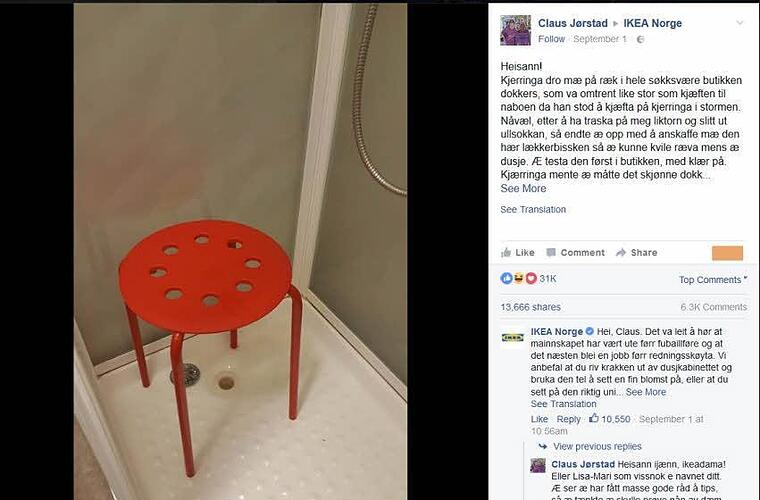Screen dimensions: 760x500
Task: Follow Claus Jørstad
Action: [x=552, y=39]
